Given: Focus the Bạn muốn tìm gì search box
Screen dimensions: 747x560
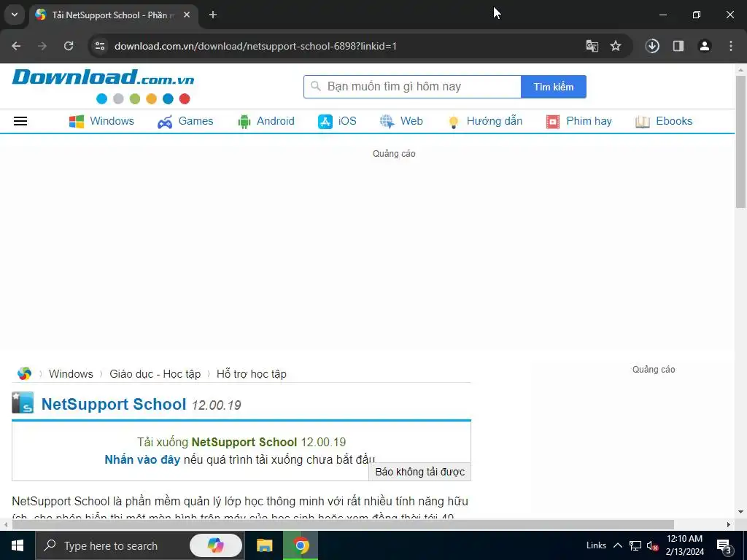Looking at the screenshot, I should coord(412,87).
